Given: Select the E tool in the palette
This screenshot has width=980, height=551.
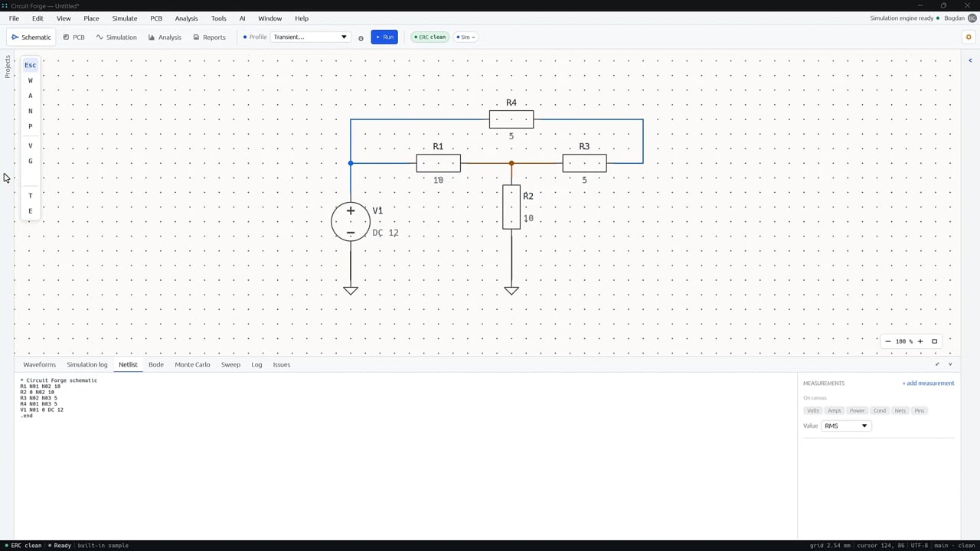Looking at the screenshot, I should pyautogui.click(x=30, y=210).
